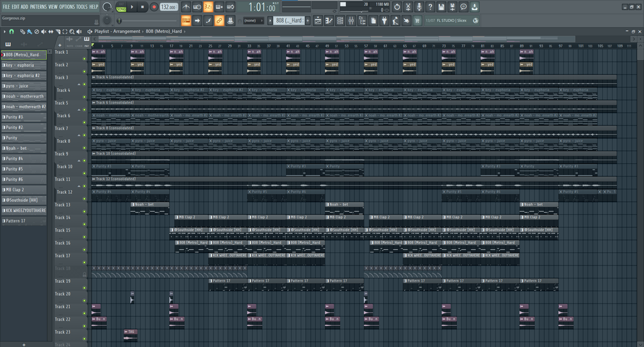Screen dimensions: 644x347
Task: Select 'key - euphoria #2' in picker
Action: pos(24,76)
